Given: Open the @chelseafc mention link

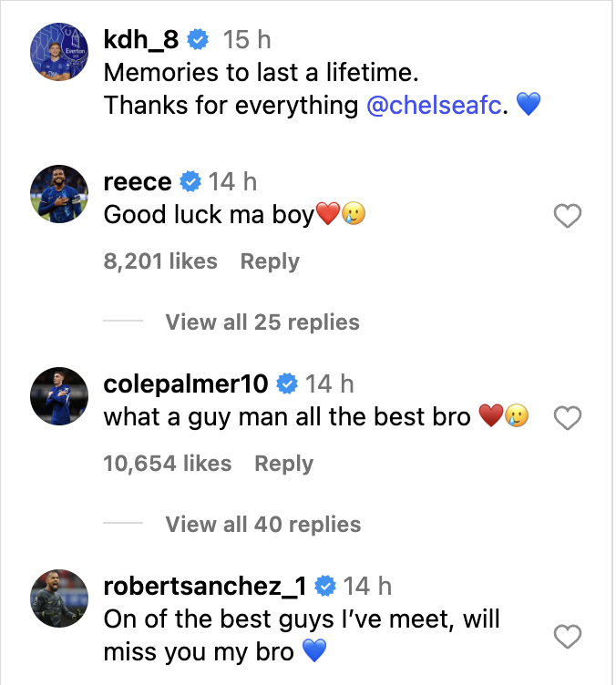Looking at the screenshot, I should click(435, 105).
